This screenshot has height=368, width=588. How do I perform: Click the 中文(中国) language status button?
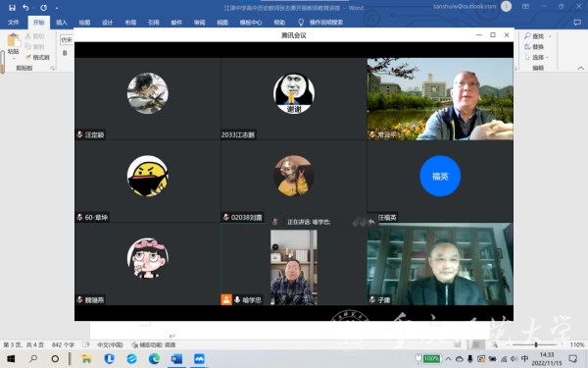(x=110, y=344)
